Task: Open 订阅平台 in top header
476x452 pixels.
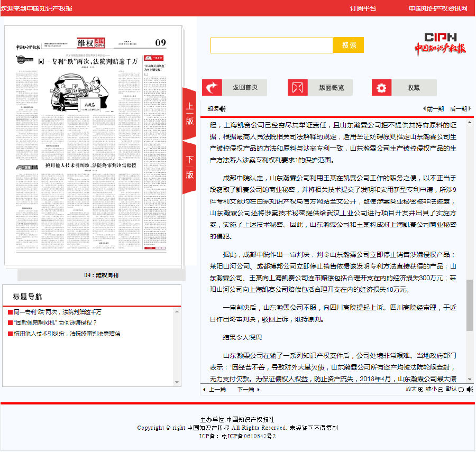Action: click(x=363, y=8)
